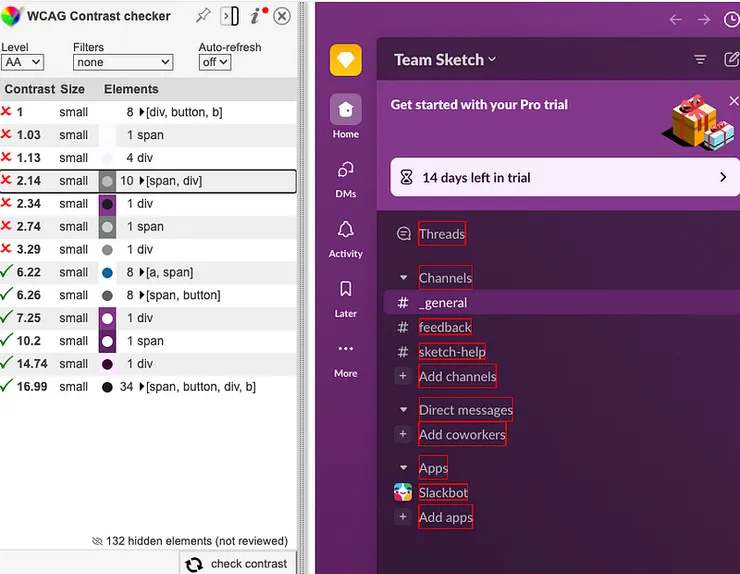Click the compose new message icon
The height and width of the screenshot is (574, 740).
731,59
